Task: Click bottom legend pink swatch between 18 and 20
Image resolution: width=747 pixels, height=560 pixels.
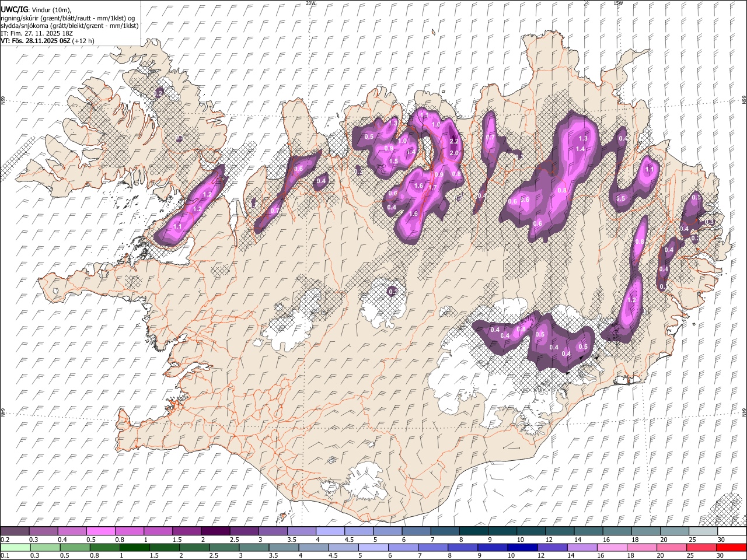Action: pyautogui.click(x=643, y=547)
